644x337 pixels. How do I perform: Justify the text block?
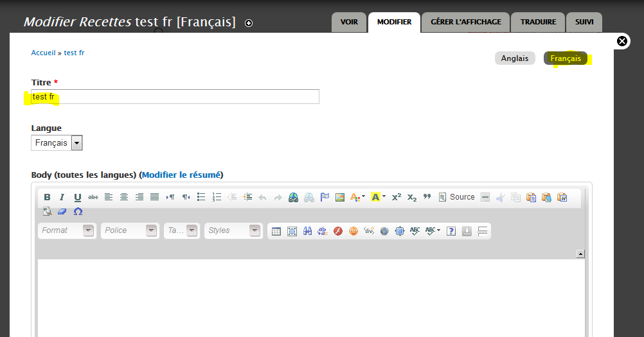[154, 197]
